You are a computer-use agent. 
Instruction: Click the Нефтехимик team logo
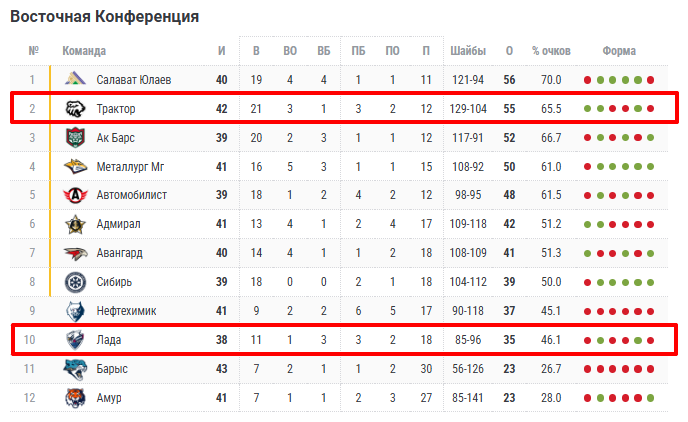(x=77, y=311)
